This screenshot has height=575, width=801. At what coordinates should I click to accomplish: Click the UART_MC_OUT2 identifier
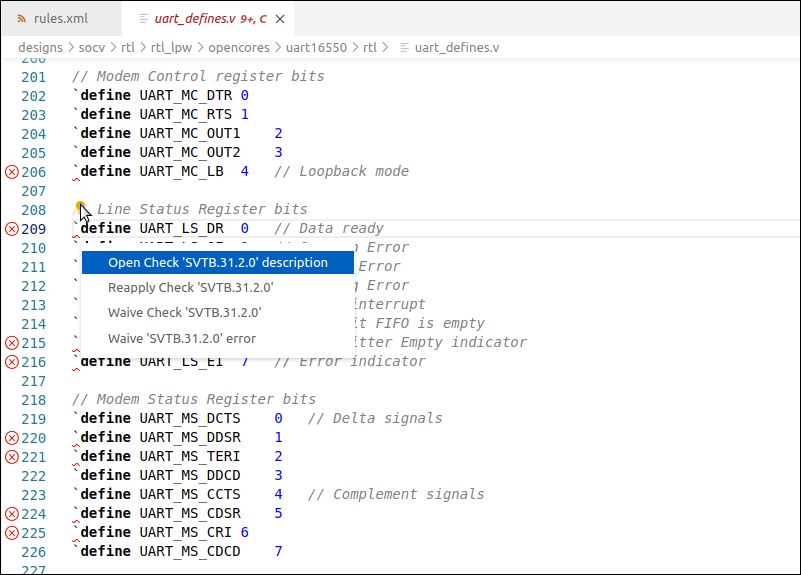tap(190, 152)
